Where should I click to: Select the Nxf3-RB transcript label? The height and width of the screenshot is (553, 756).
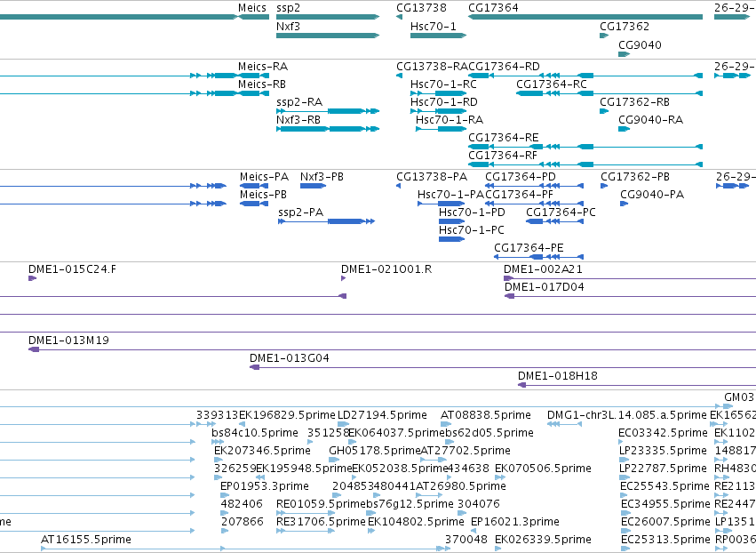click(298, 120)
